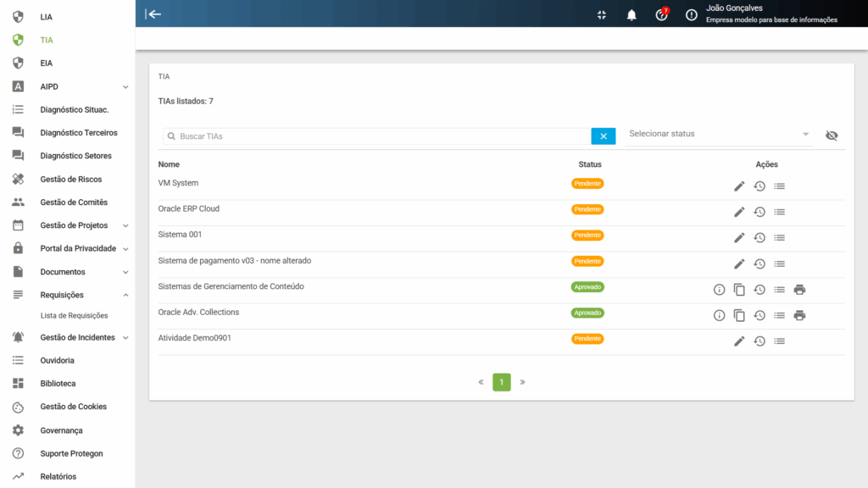This screenshot has width=868, height=488.
Task: View history of Sistemas de Gerenciamento de Conteúdo
Action: pyautogui.click(x=759, y=290)
